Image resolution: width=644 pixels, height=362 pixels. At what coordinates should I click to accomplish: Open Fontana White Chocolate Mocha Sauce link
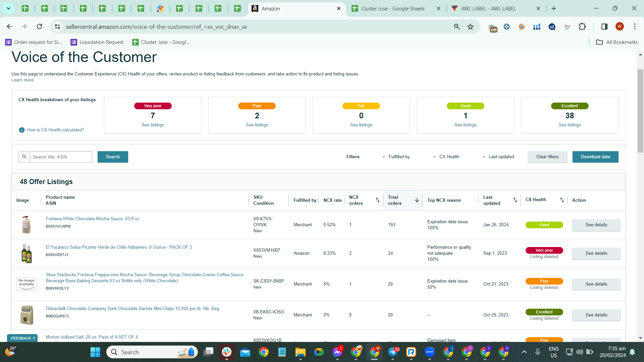tap(92, 219)
